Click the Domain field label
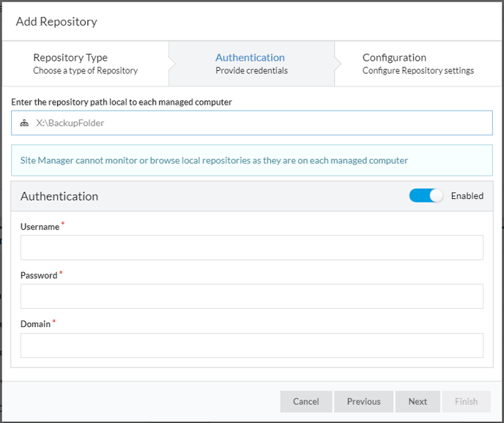The width and height of the screenshot is (504, 423). point(35,323)
